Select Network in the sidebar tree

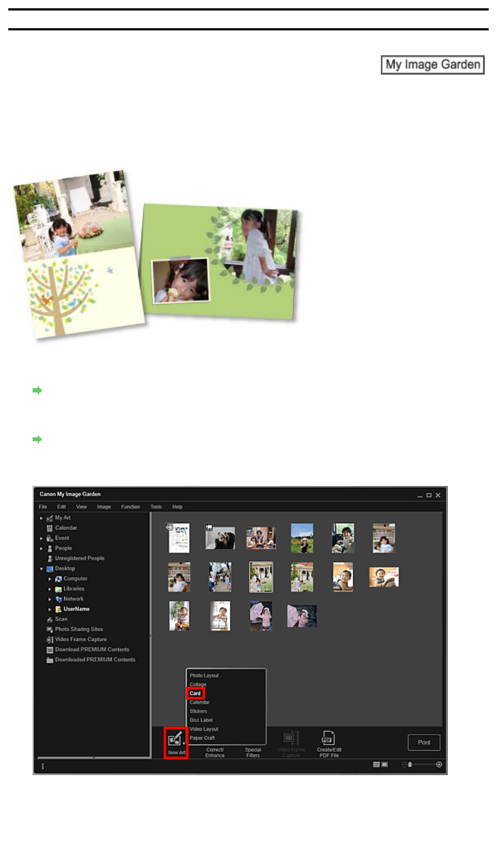74,599
